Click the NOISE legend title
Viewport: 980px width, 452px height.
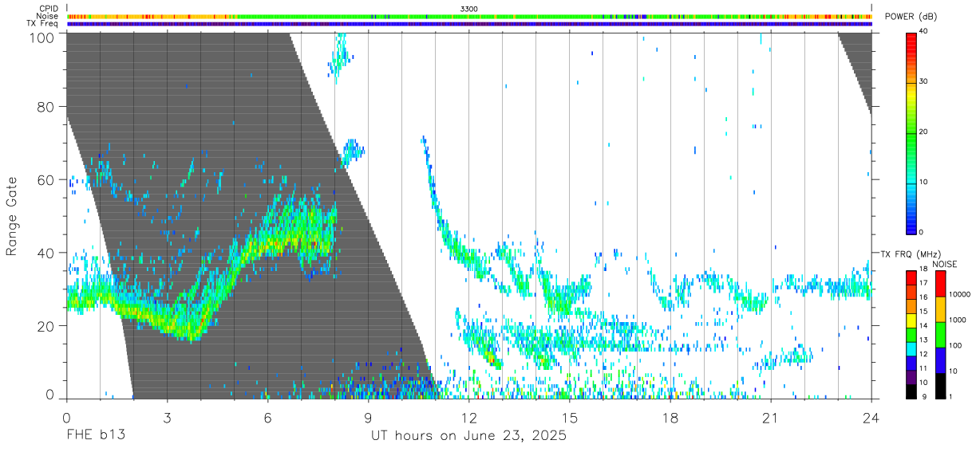946,264
